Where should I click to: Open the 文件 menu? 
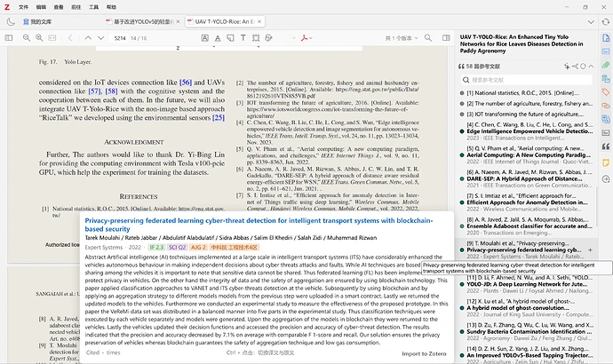23,7
